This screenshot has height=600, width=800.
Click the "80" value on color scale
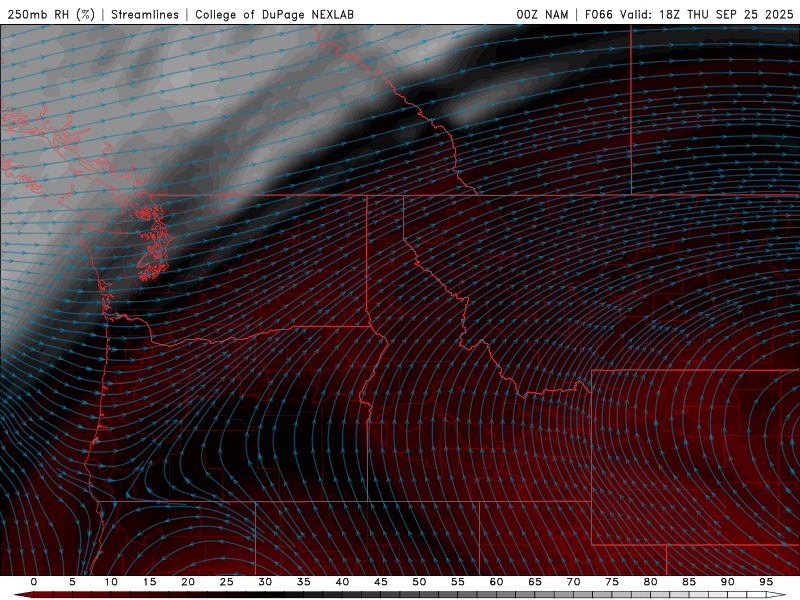651,582
